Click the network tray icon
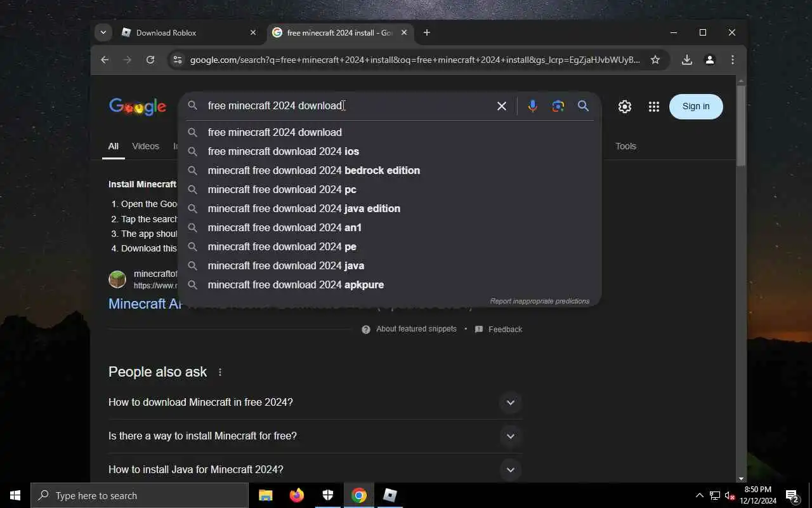Screen dimensions: 812x508 [714, 495]
